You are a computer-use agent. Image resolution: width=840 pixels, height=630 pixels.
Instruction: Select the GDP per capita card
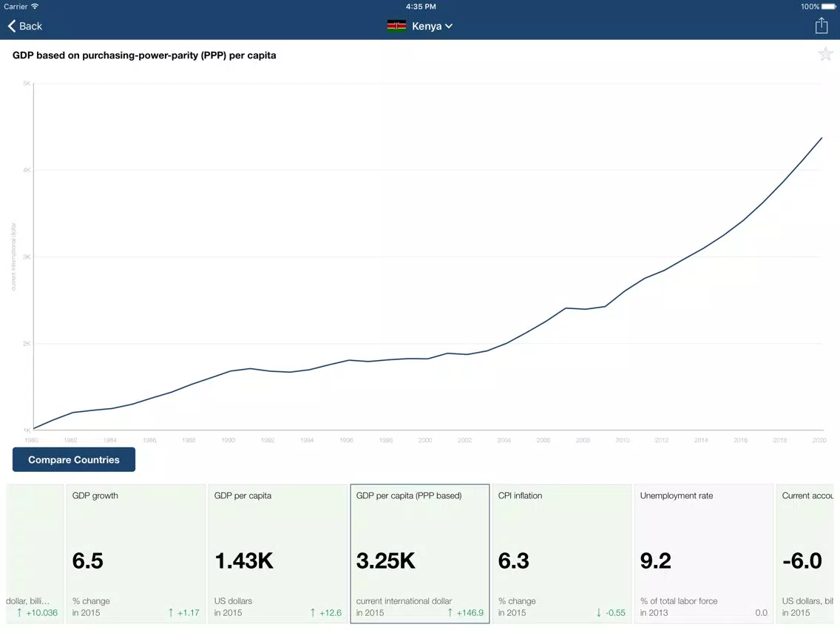coord(277,554)
